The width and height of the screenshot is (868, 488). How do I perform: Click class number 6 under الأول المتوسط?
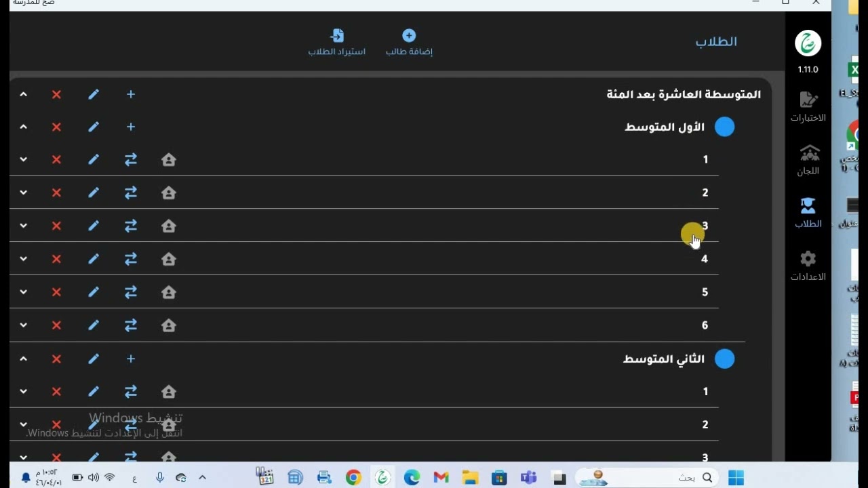point(705,325)
